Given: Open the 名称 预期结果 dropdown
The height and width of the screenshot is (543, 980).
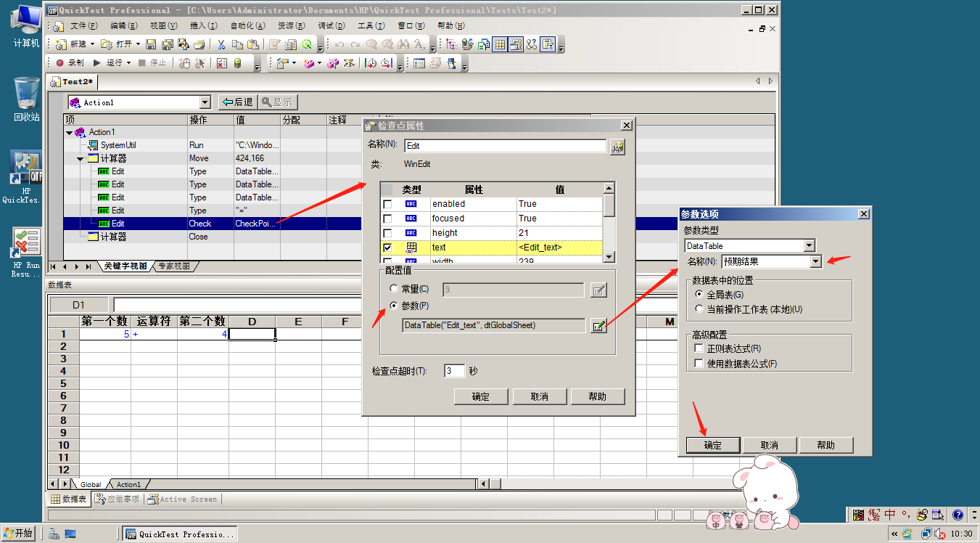Looking at the screenshot, I should pyautogui.click(x=816, y=261).
